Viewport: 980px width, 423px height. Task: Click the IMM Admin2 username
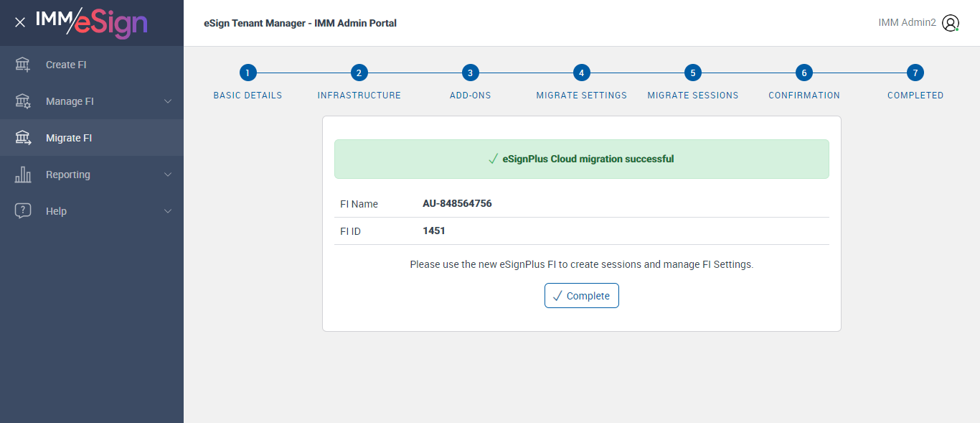907,23
